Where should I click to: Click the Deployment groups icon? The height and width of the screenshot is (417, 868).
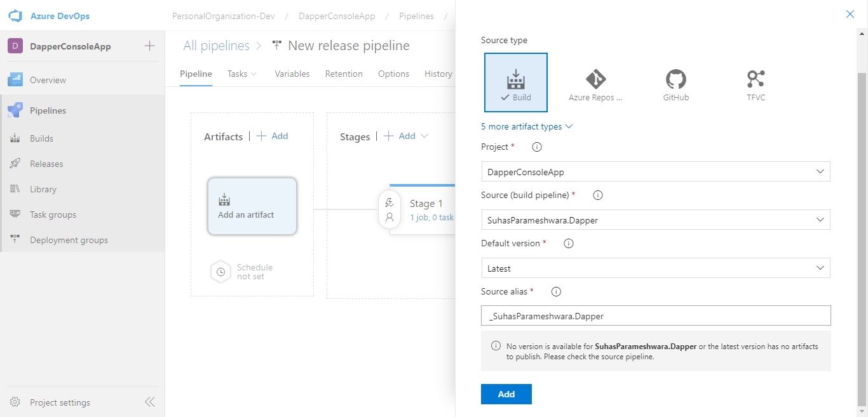pyautogui.click(x=15, y=240)
